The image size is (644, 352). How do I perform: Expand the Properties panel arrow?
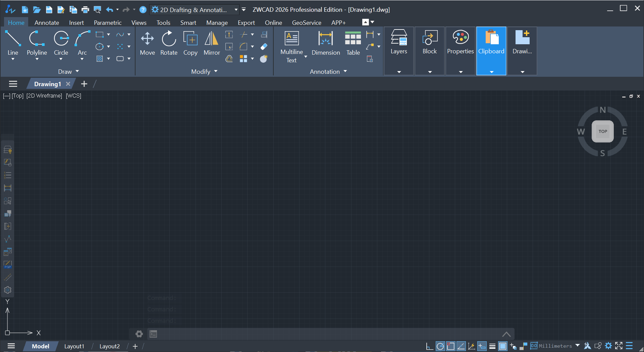[x=461, y=72]
